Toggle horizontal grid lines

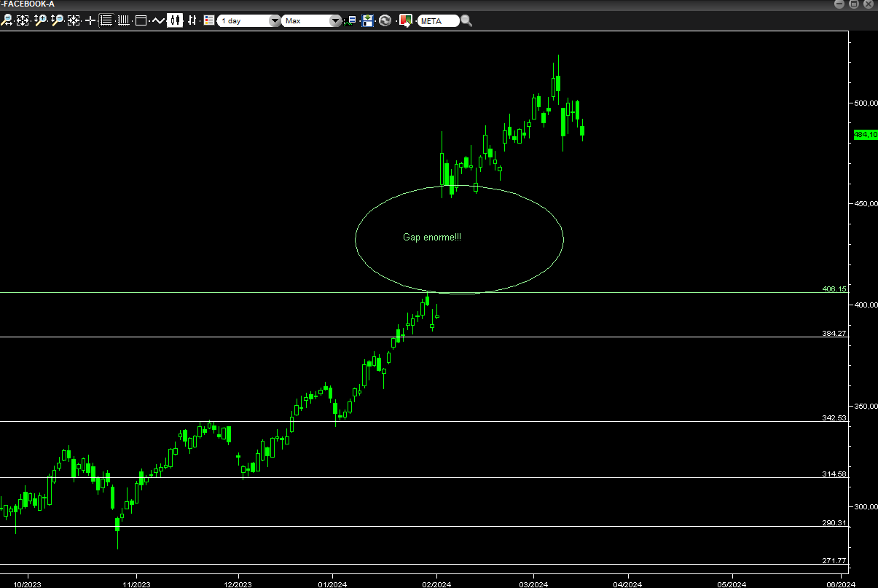pyautogui.click(x=106, y=20)
